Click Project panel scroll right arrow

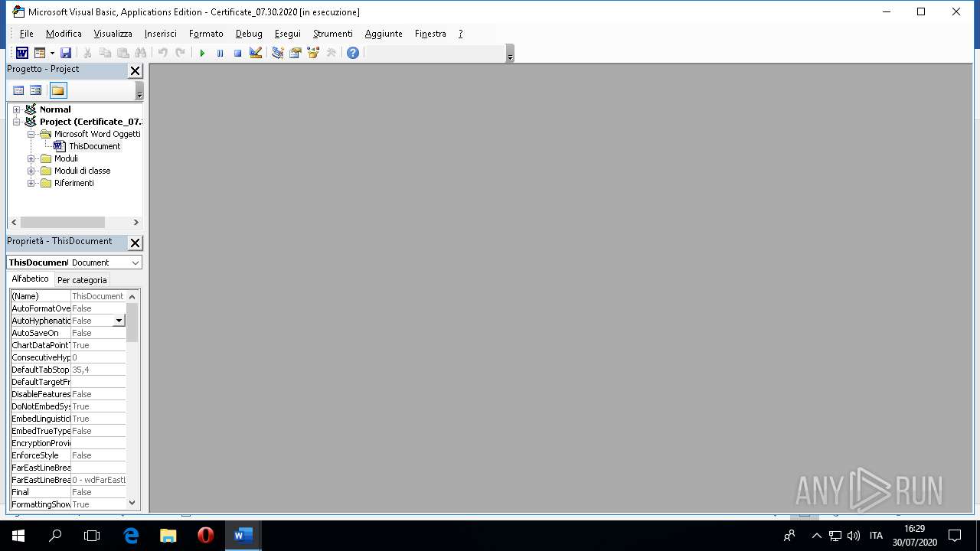(x=136, y=222)
